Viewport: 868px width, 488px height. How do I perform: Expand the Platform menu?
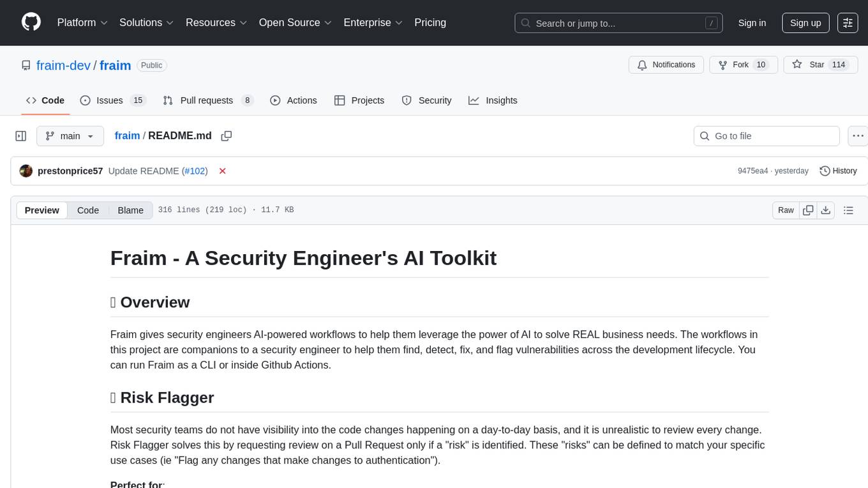[82, 22]
